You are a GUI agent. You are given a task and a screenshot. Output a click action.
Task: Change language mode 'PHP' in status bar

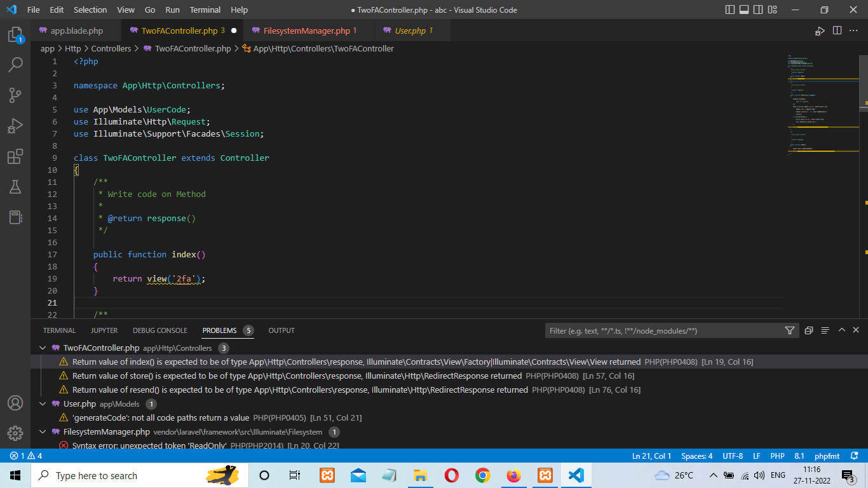point(778,456)
